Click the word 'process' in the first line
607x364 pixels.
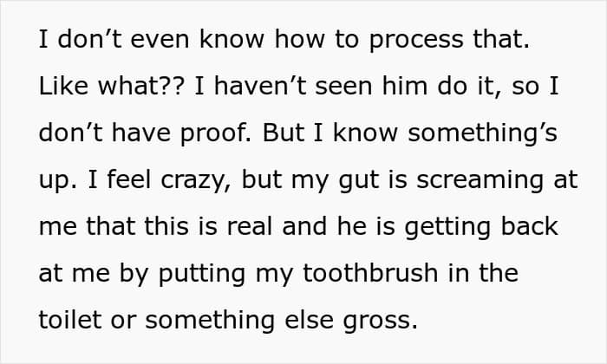(416, 42)
